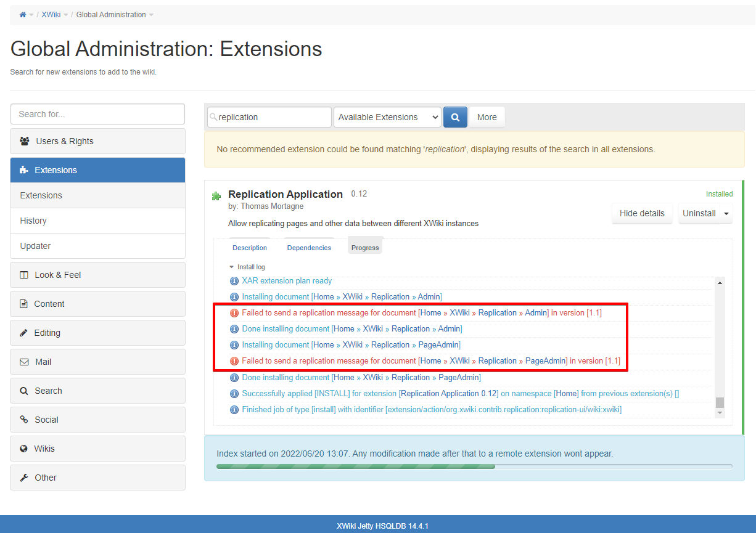Click the Extensions puzzle piece icon in sidebar
The width and height of the screenshot is (756, 533).
click(x=24, y=170)
